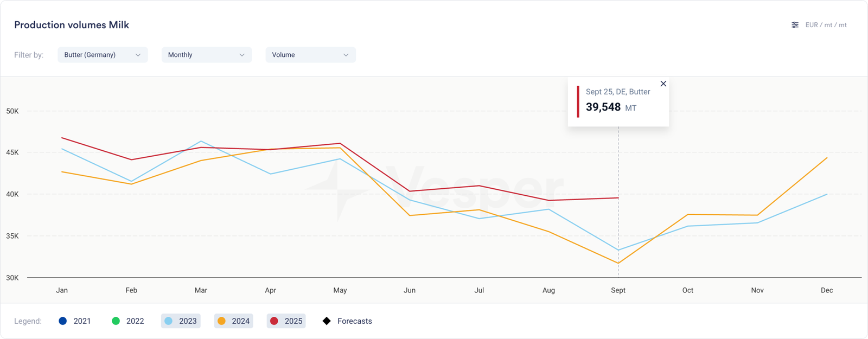
Task: Click the orange 2024 legend dot
Action: coord(221,321)
